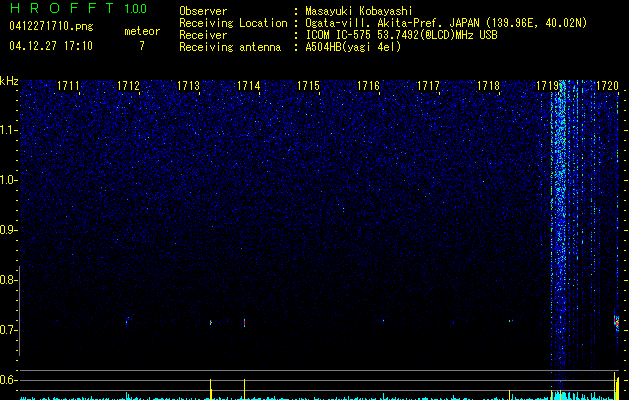Click the Receiver field label

pyautogui.click(x=203, y=35)
